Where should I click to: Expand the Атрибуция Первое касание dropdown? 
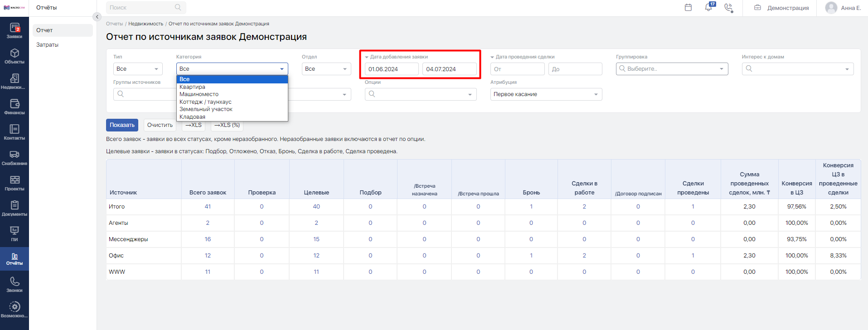point(546,94)
